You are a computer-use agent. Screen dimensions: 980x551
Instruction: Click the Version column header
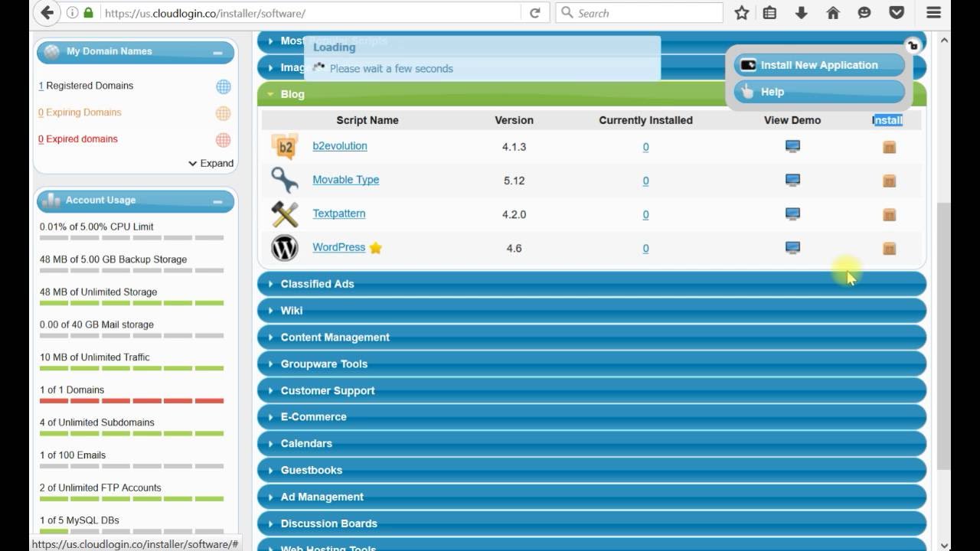click(x=514, y=120)
